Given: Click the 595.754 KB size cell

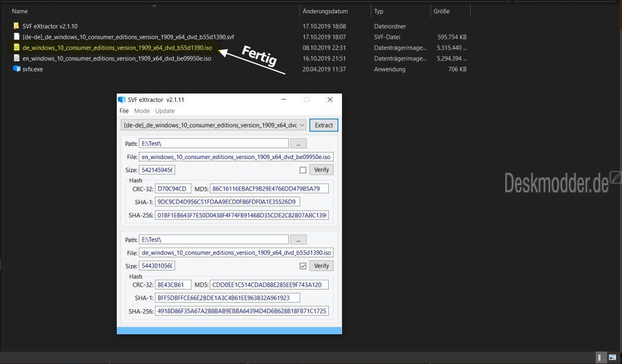Looking at the screenshot, I should (x=452, y=37).
